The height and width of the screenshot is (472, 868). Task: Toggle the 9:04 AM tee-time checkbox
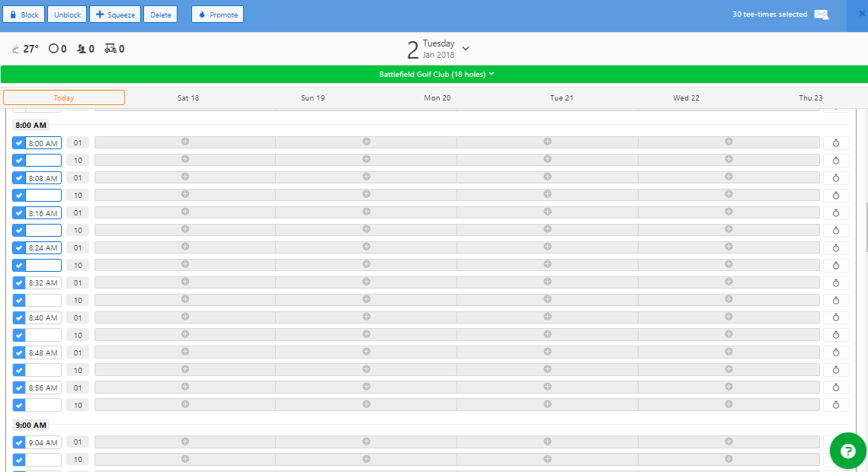tap(19, 443)
